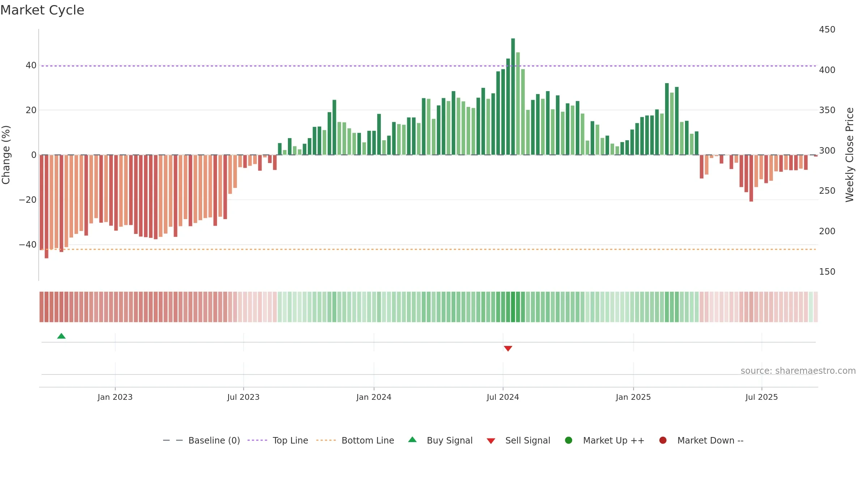
Task: Click the Jul 2025 axis label
Action: click(x=762, y=397)
